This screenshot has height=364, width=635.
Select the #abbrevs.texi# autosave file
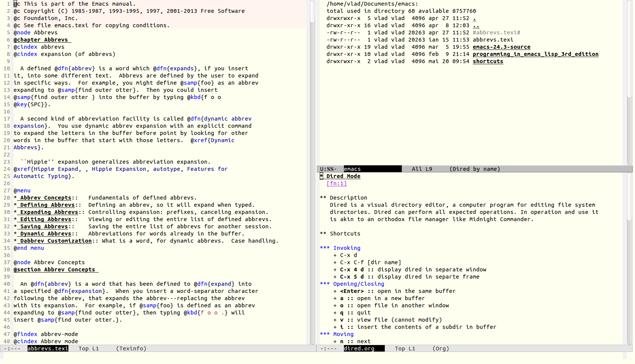click(496, 33)
